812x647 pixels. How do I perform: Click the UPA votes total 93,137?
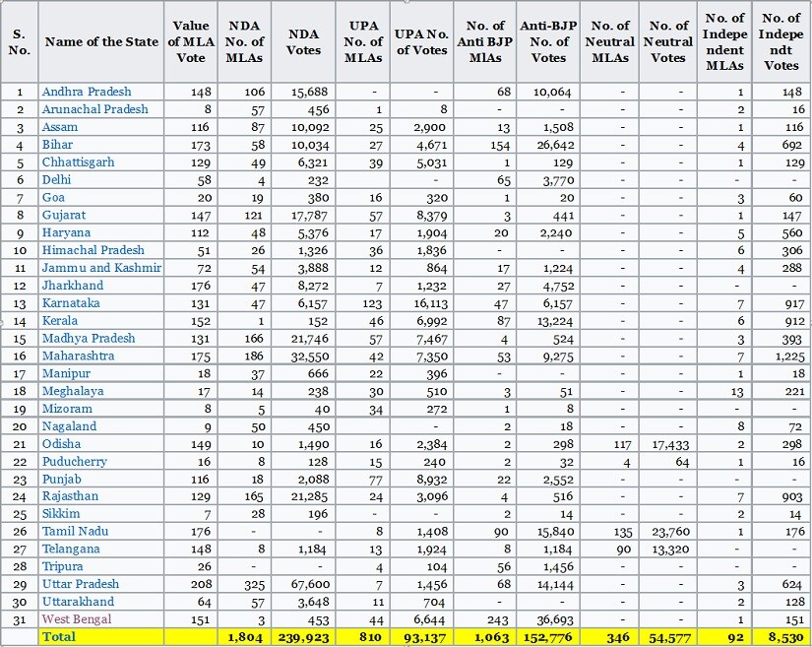point(424,638)
